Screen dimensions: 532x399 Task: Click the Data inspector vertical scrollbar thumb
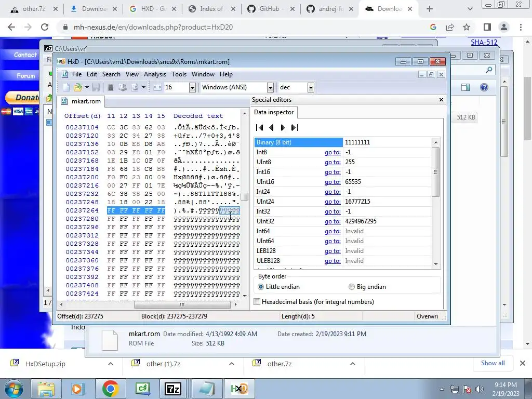point(436,171)
